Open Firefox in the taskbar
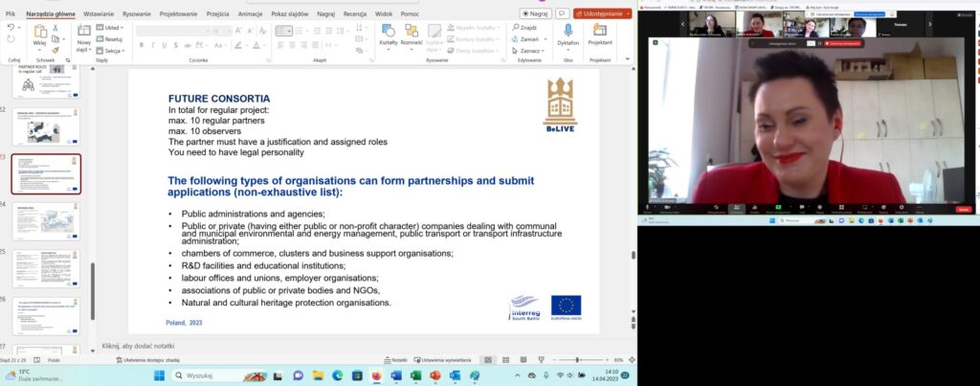Viewport: 980px width, 386px height. [x=376, y=375]
